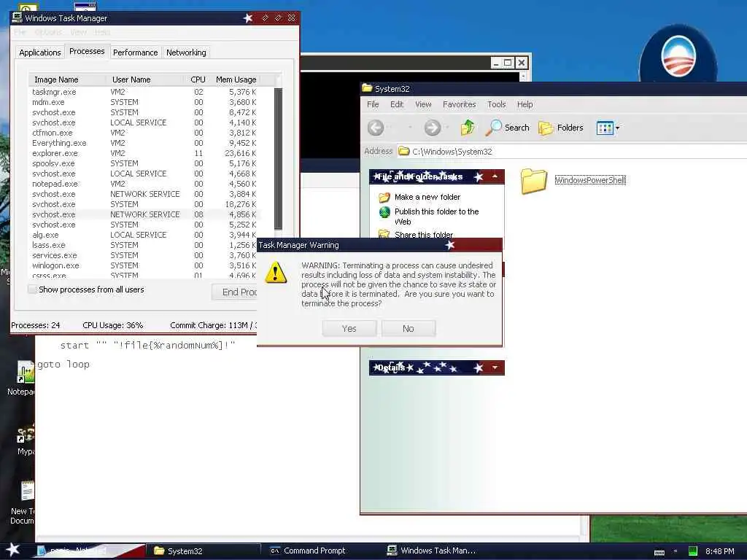Image resolution: width=747 pixels, height=560 pixels.
Task: Click the green network tray icon
Action: (693, 551)
